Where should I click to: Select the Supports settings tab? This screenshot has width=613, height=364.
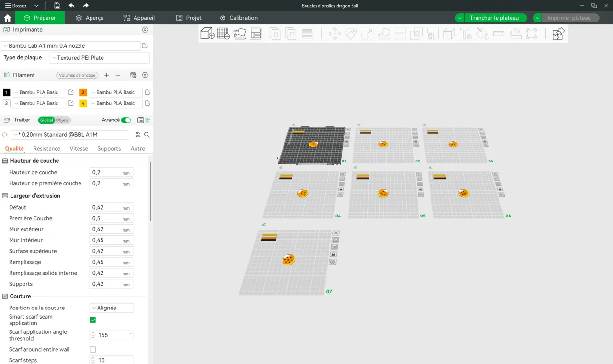(x=109, y=149)
